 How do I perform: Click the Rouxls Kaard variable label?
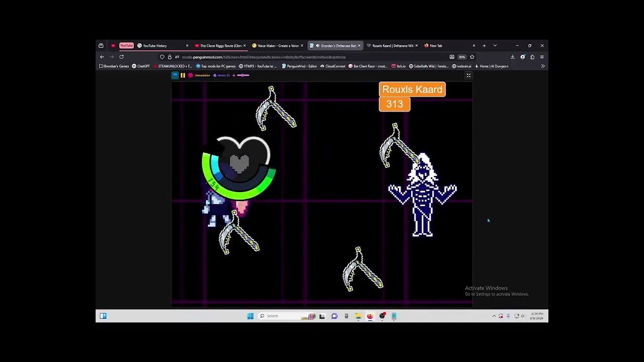point(412,89)
